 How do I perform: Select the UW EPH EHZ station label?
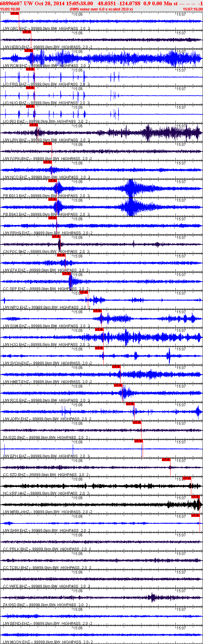15,456
